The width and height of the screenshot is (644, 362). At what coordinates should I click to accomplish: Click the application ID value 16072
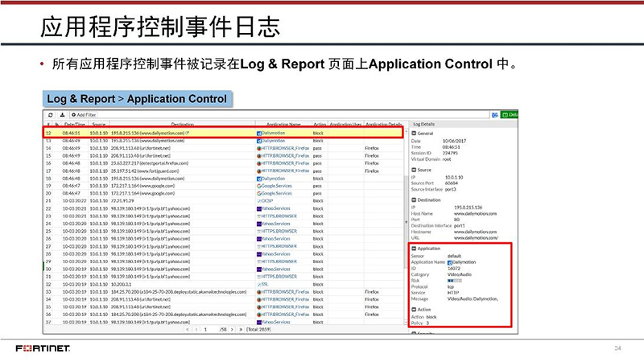[454, 269]
